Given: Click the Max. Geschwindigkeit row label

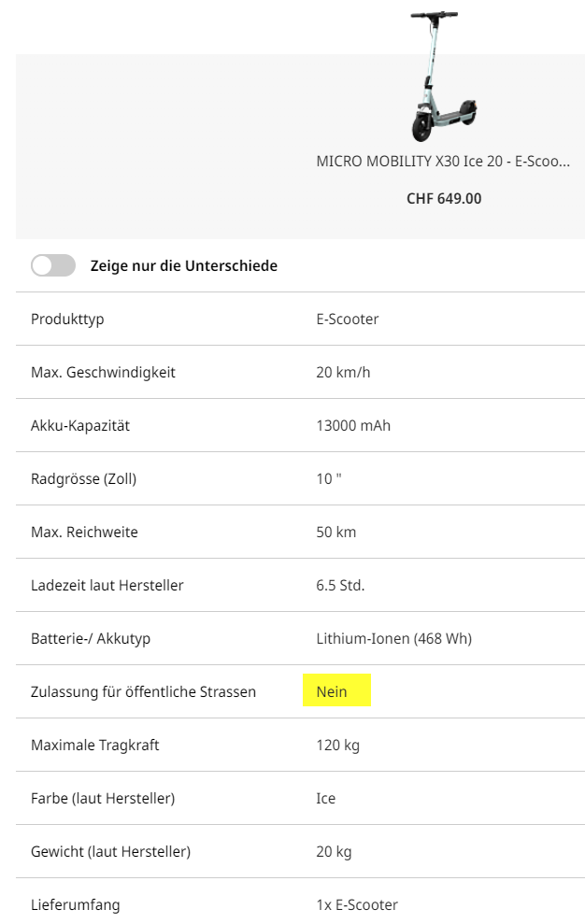Looking at the screenshot, I should click(103, 372).
